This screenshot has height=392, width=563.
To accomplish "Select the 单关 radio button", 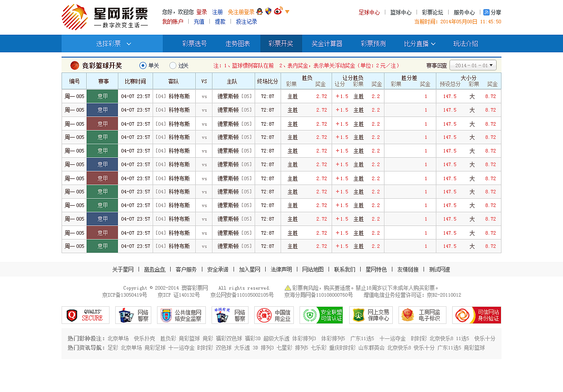I will [x=143, y=65].
